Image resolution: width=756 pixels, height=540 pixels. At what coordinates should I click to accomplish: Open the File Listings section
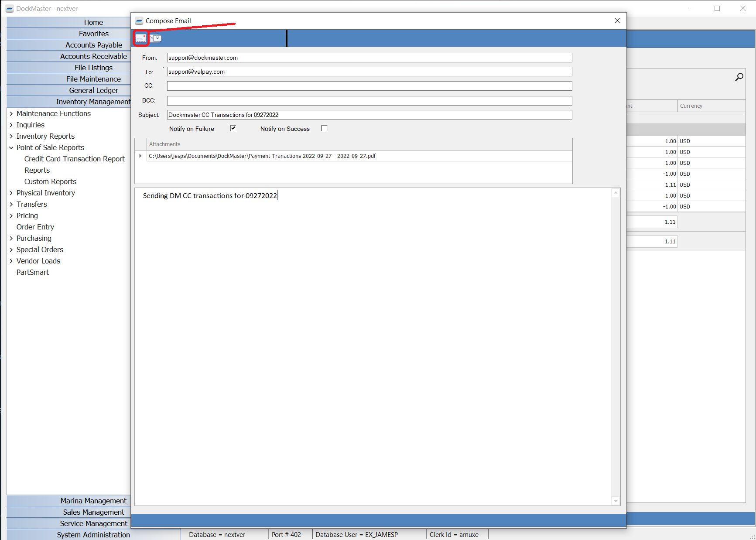tap(69, 68)
